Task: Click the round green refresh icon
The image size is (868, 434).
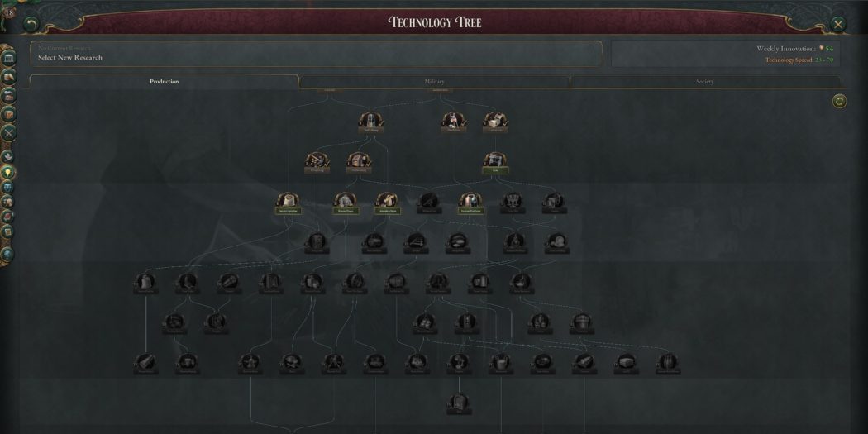Action: pos(839,102)
